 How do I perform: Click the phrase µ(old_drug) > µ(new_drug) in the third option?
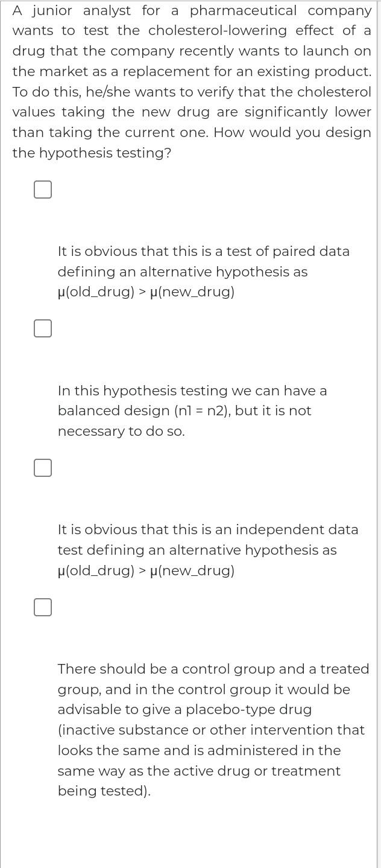(146, 570)
